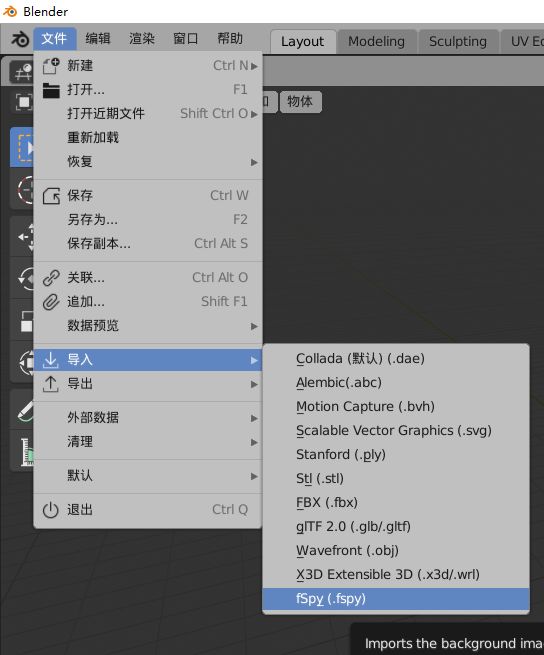Expand the 打开近期文件 submenu

coord(148,113)
